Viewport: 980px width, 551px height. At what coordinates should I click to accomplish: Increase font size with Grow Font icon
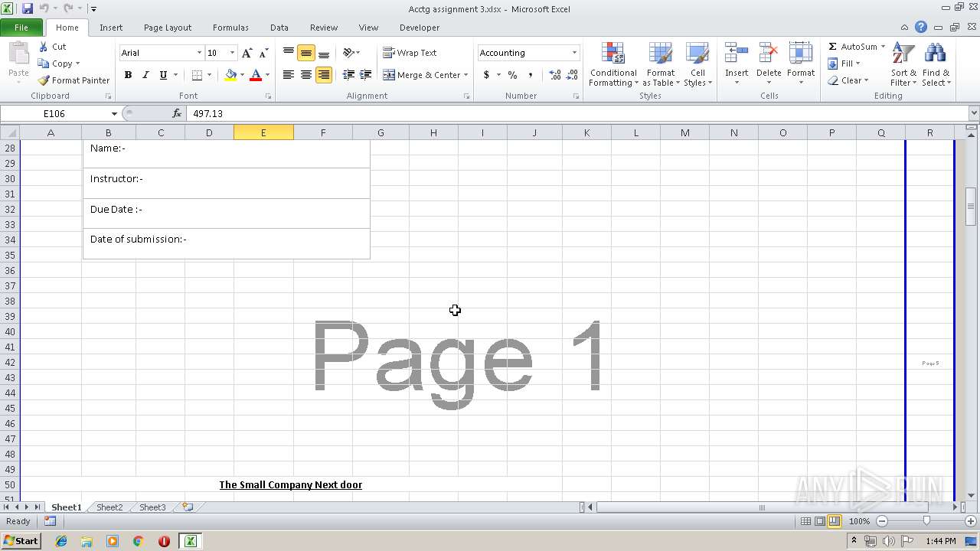tap(247, 53)
